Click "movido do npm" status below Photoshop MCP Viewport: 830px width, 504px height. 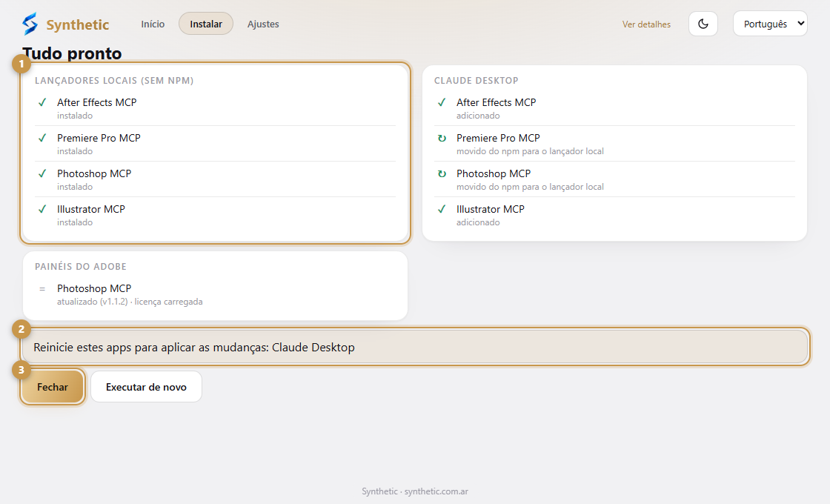click(530, 187)
